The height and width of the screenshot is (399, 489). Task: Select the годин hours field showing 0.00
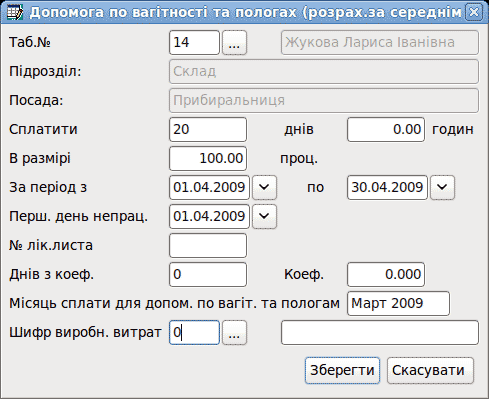(386, 129)
